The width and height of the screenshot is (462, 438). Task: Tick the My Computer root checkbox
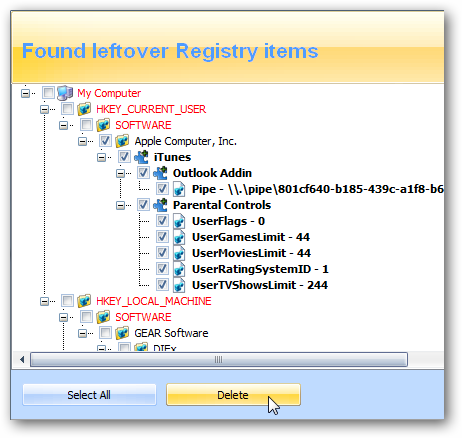(x=48, y=93)
